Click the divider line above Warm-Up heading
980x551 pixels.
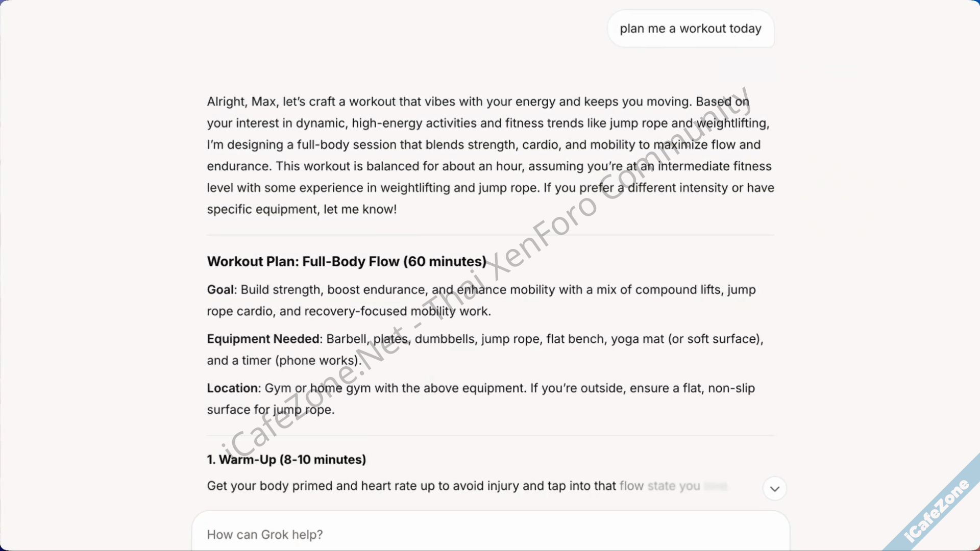(490, 436)
